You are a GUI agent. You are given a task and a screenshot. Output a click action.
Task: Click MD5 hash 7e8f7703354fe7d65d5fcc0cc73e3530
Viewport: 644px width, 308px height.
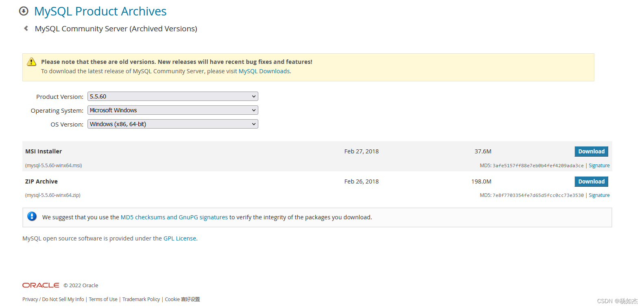pos(538,195)
